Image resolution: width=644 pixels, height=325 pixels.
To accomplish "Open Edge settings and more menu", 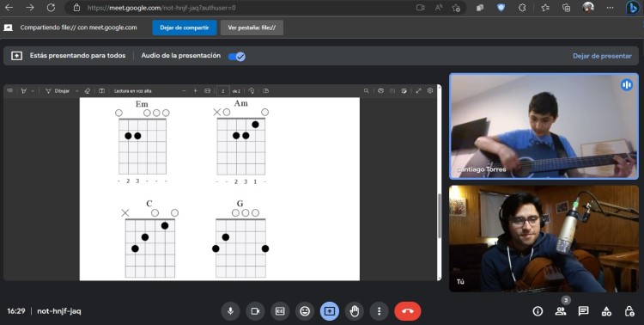I will pos(611,8).
